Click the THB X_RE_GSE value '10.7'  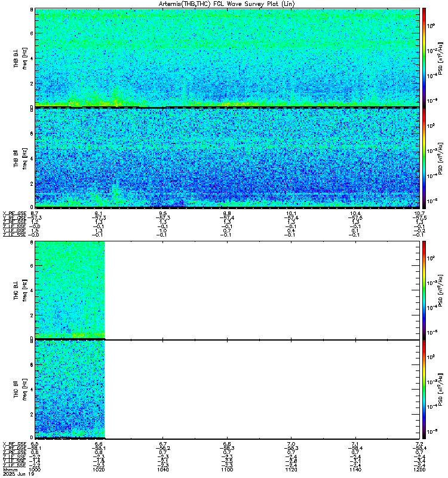click(419, 213)
